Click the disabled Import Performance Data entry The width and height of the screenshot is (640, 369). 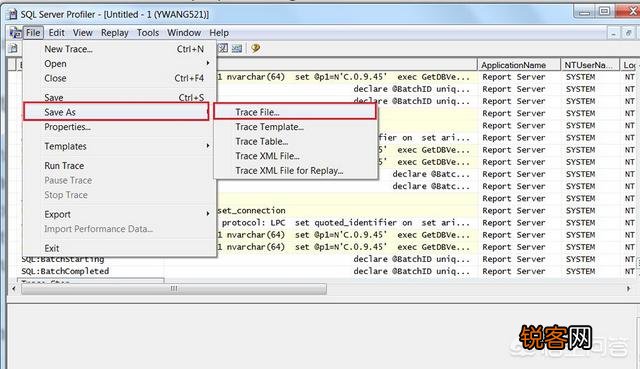click(x=119, y=229)
